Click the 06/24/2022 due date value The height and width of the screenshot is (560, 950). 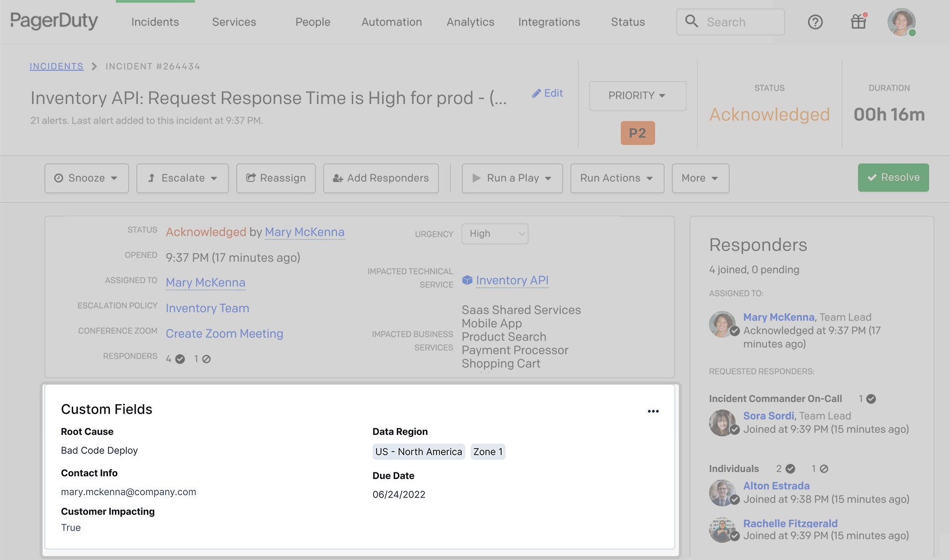point(399,494)
